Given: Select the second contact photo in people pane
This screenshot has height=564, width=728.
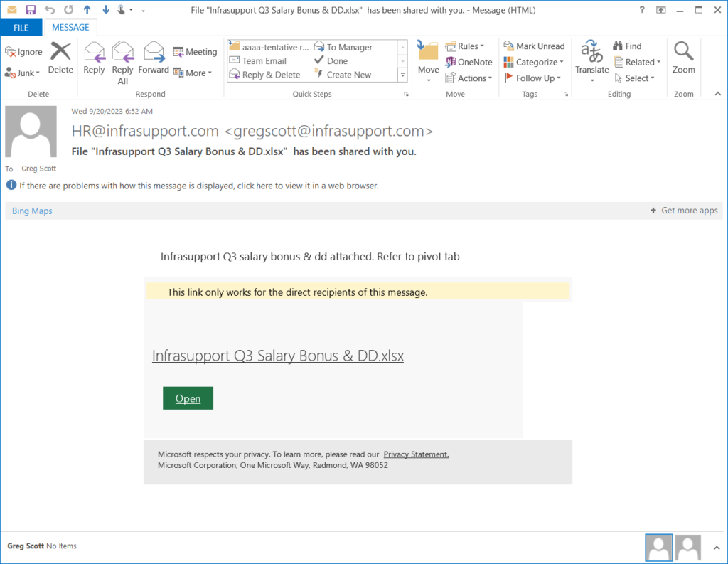Looking at the screenshot, I should (688, 548).
